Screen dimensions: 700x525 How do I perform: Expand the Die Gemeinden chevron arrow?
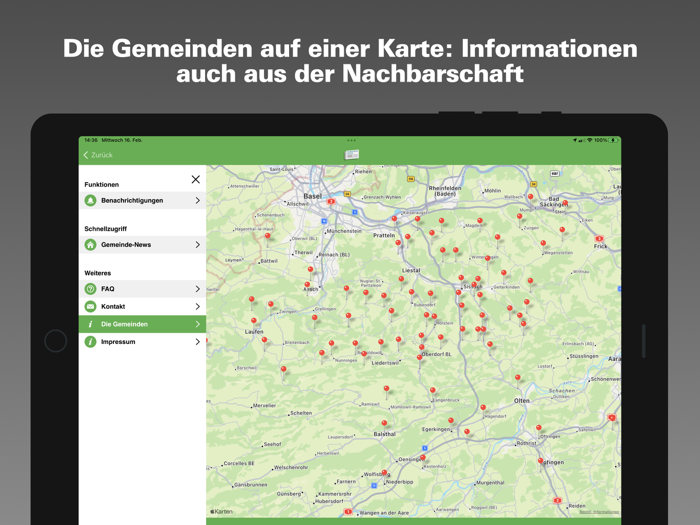[198, 324]
